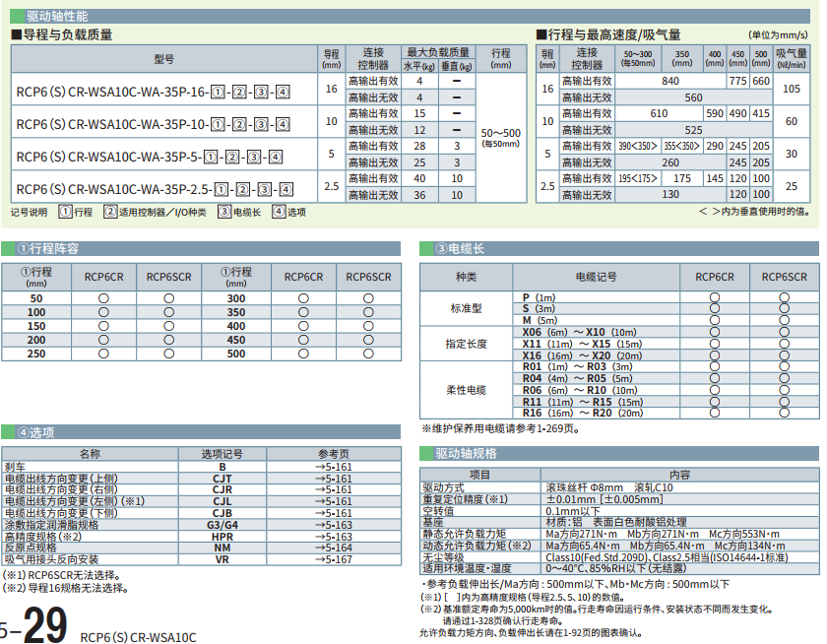Select the 刹车 option name

[15, 467]
